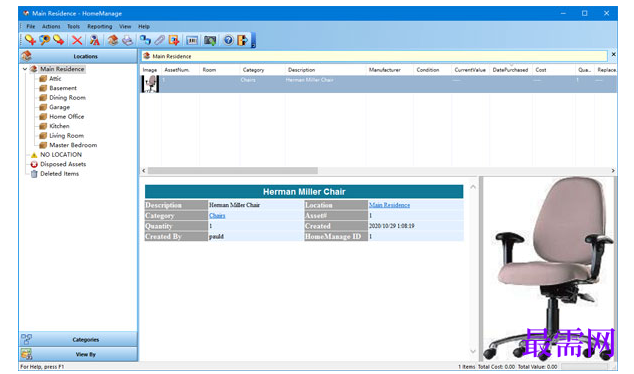Viewport: 634px width, 374px height.
Task: Select the Garage location
Action: (59, 107)
